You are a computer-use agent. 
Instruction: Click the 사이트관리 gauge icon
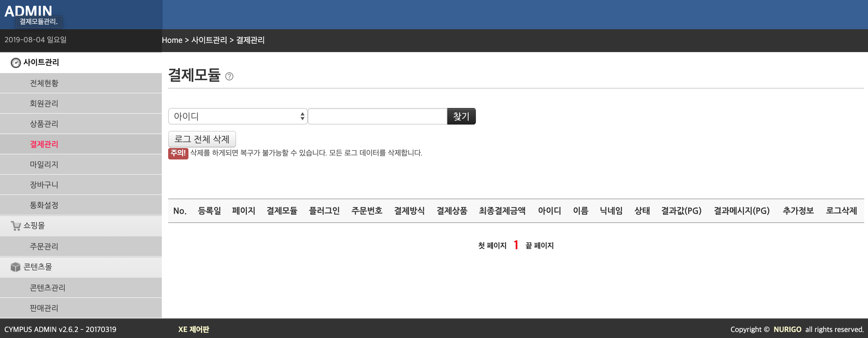16,63
